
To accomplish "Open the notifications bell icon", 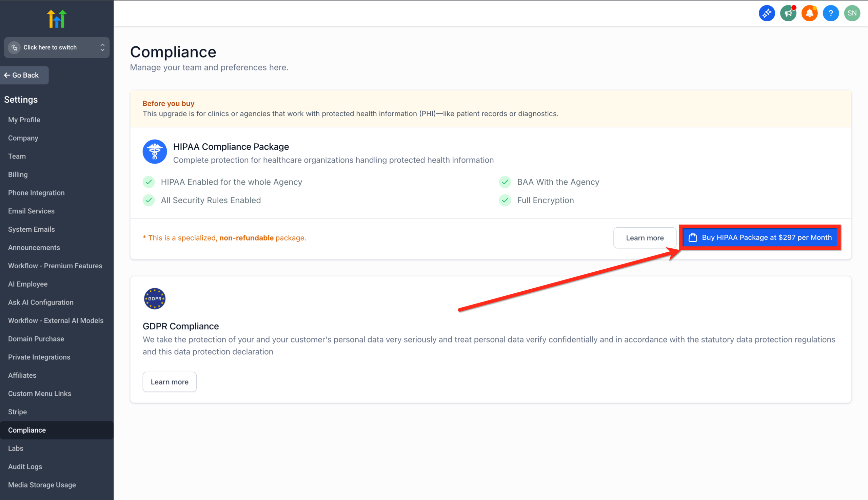I will click(x=809, y=13).
